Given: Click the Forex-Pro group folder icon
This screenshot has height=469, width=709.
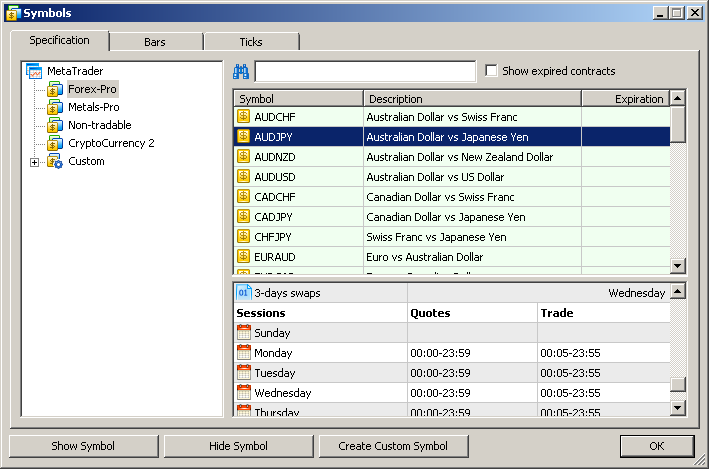Looking at the screenshot, I should click(x=55, y=89).
